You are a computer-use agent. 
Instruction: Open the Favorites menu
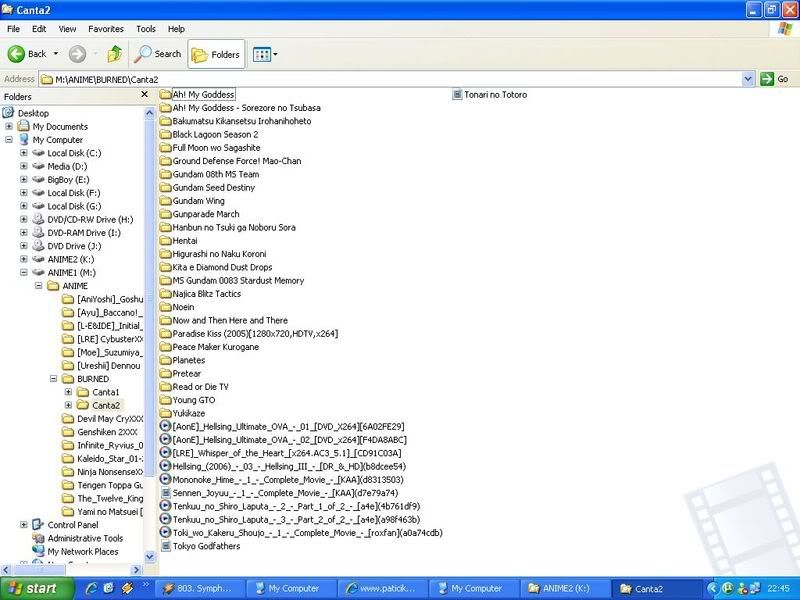[106, 29]
